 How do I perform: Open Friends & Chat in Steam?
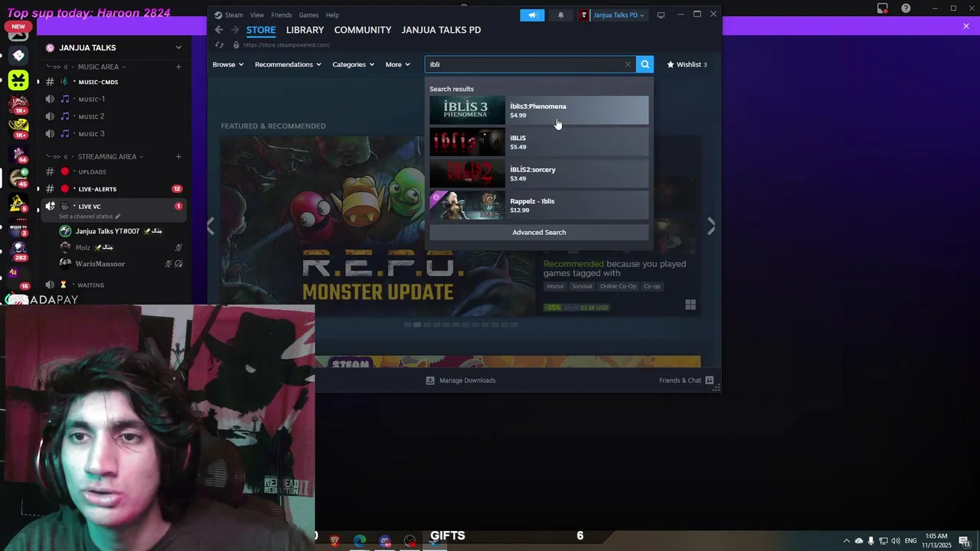pos(686,380)
